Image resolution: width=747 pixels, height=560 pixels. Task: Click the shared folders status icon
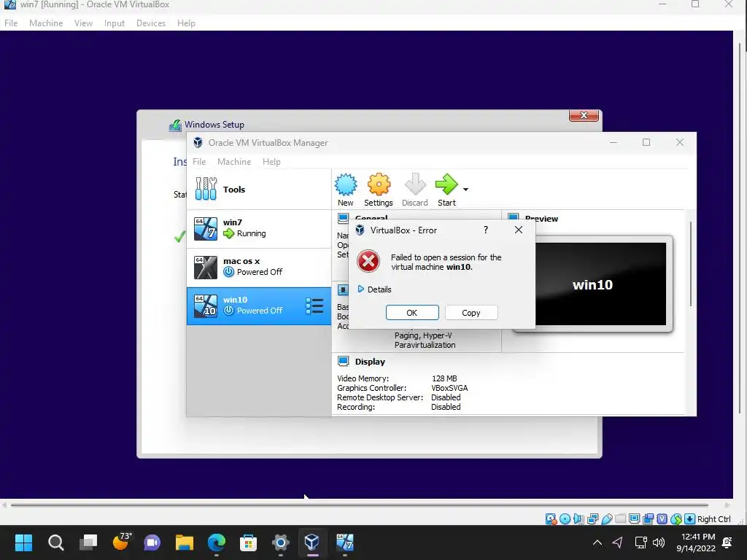620,518
